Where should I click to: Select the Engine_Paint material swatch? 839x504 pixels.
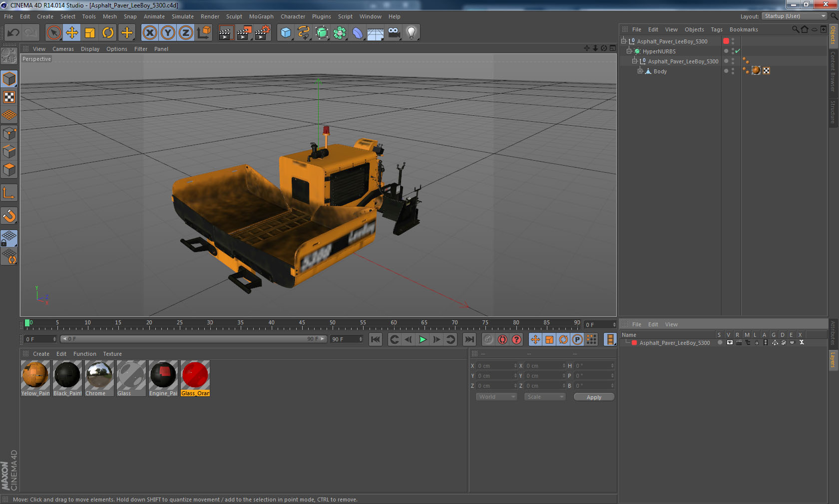pos(163,378)
